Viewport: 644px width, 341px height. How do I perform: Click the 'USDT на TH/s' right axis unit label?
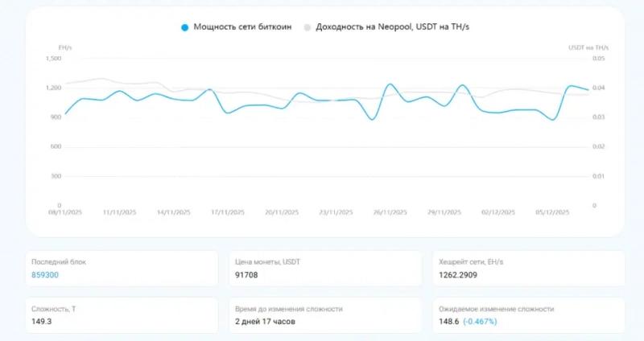(588, 47)
